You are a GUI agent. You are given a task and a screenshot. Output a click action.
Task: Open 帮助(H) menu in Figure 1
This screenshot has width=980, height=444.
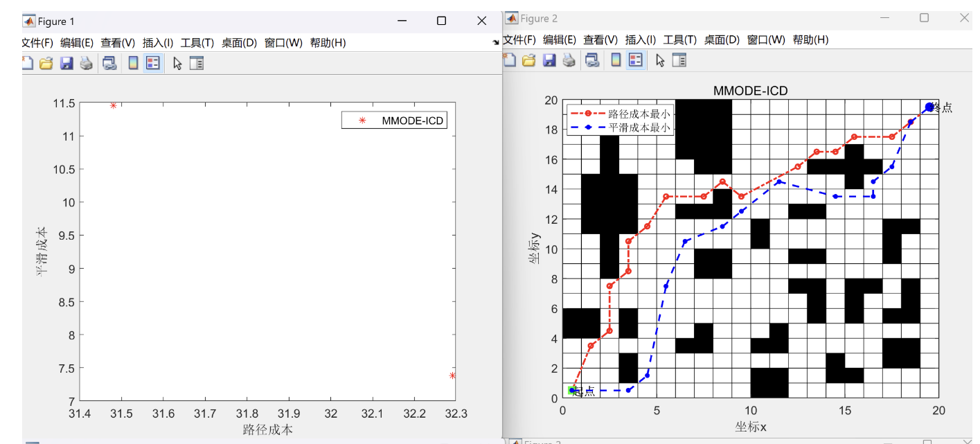pyautogui.click(x=328, y=43)
